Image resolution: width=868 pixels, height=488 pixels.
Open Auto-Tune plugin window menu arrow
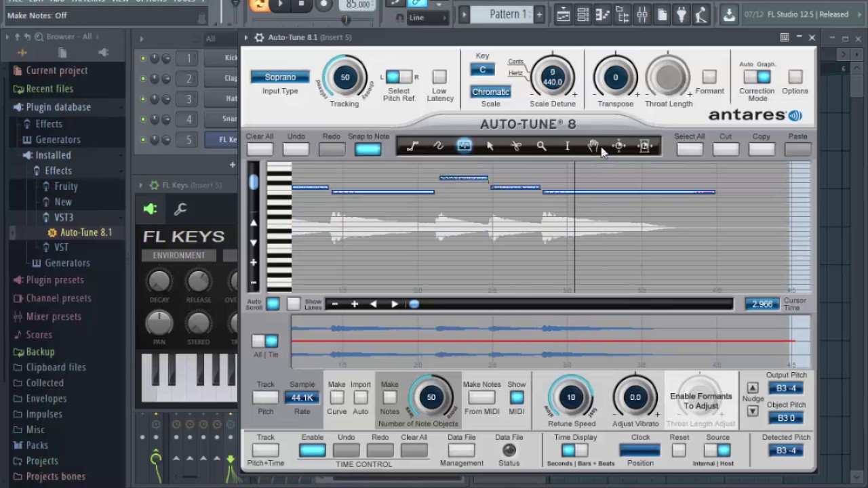pos(248,37)
